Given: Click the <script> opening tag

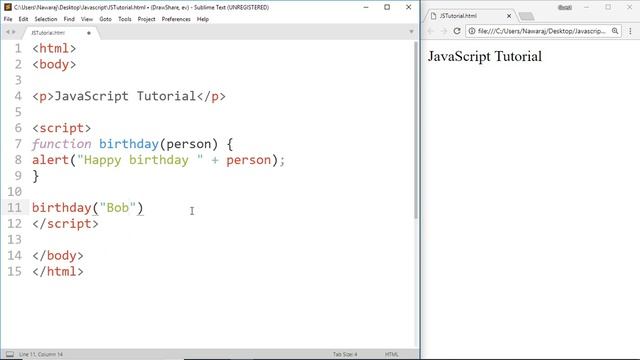Looking at the screenshot, I should coord(61,128).
